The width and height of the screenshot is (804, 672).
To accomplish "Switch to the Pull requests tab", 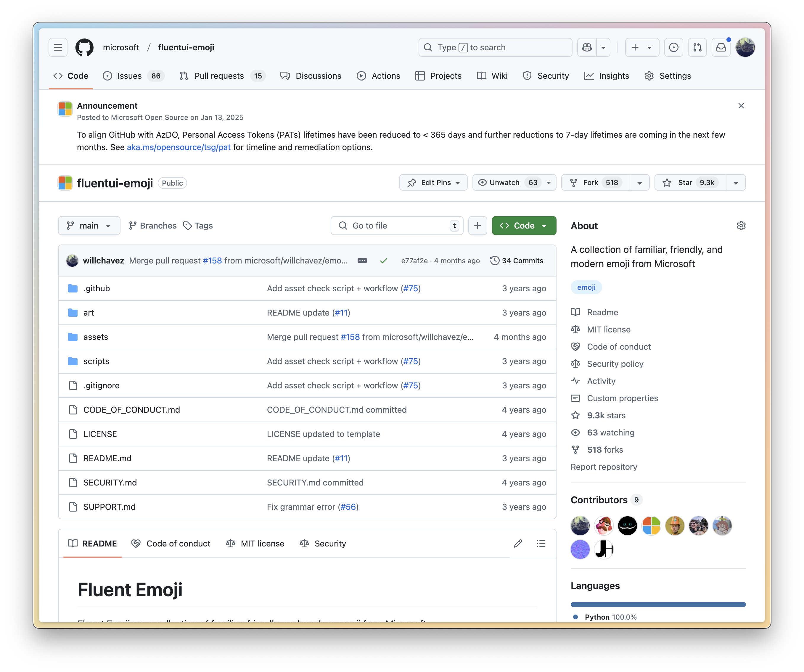I will click(x=222, y=76).
